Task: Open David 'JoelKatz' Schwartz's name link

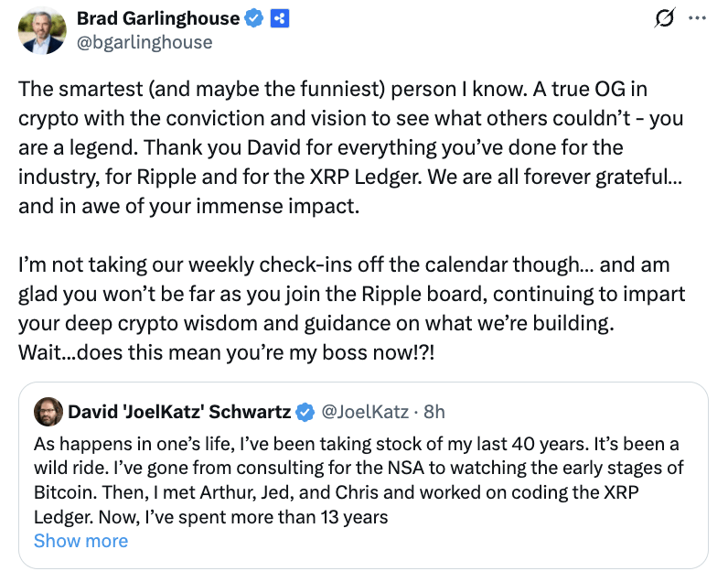Action: pos(178,412)
